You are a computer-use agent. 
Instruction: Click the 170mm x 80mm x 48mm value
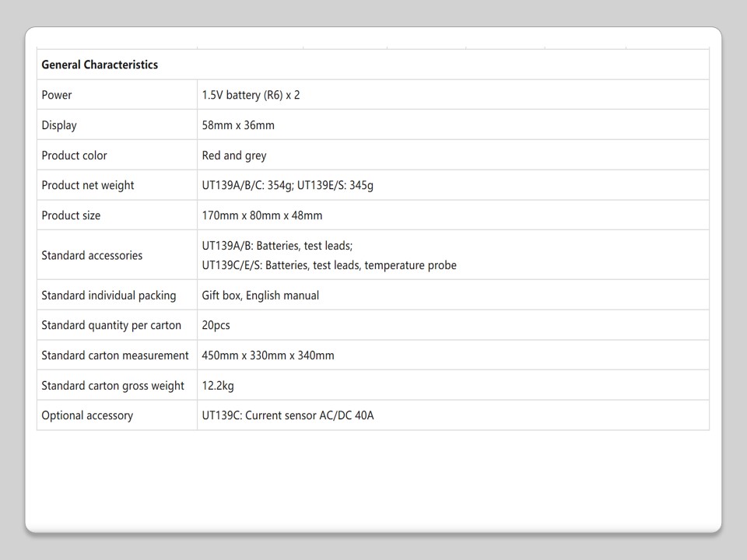coord(262,215)
